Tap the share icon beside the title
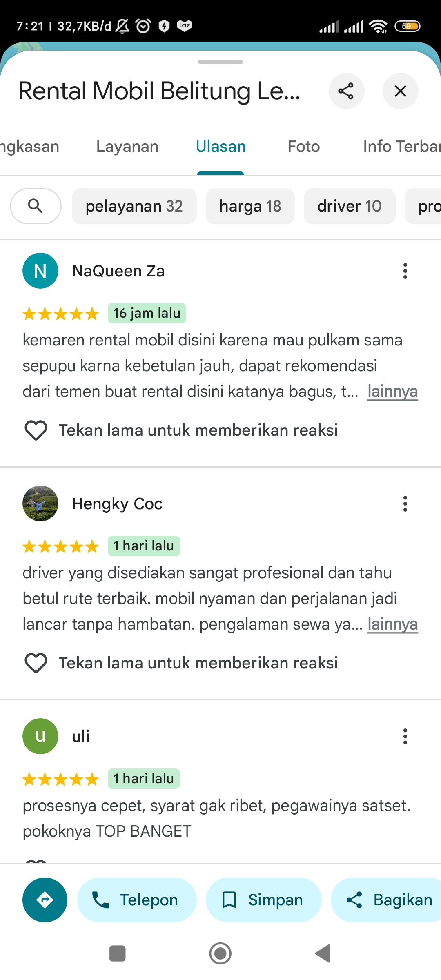Image resolution: width=441 pixels, height=980 pixels. coord(346,91)
